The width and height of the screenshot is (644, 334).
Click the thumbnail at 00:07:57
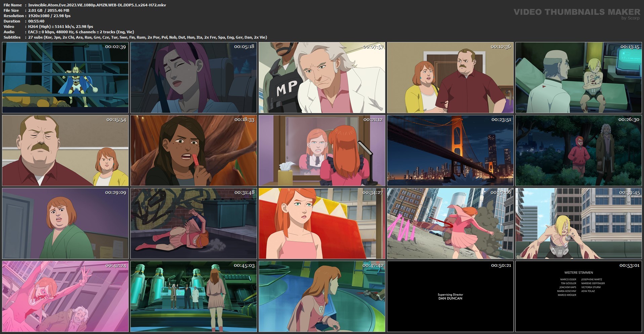tap(322, 78)
